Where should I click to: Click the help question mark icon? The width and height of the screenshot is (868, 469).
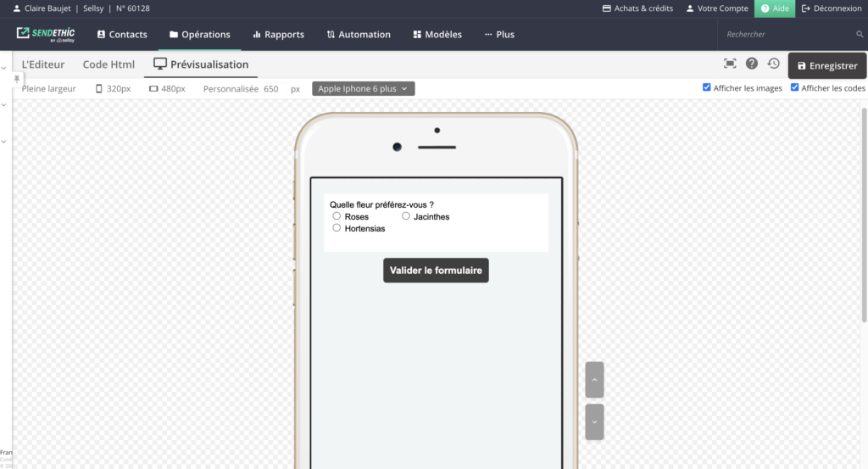[751, 64]
